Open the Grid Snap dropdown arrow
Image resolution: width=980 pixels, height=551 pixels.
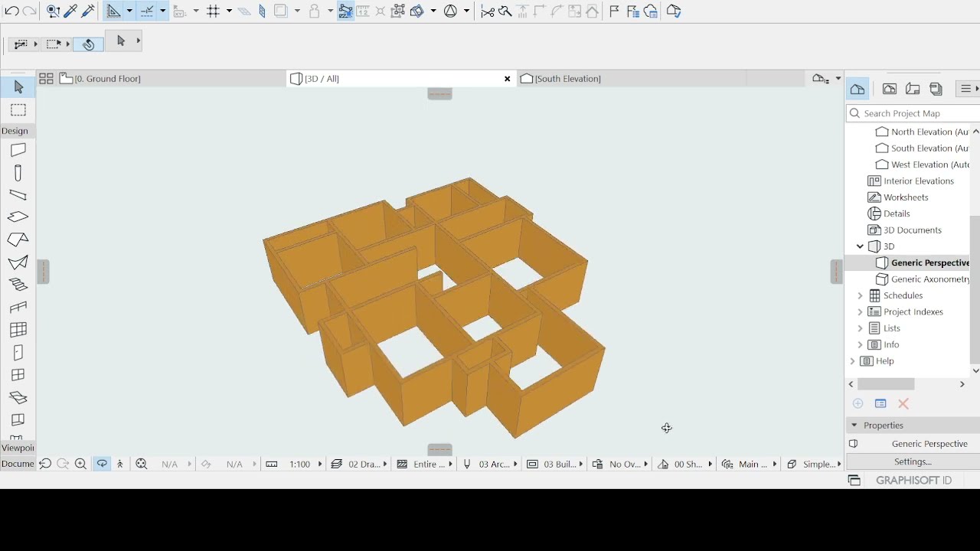tap(229, 11)
